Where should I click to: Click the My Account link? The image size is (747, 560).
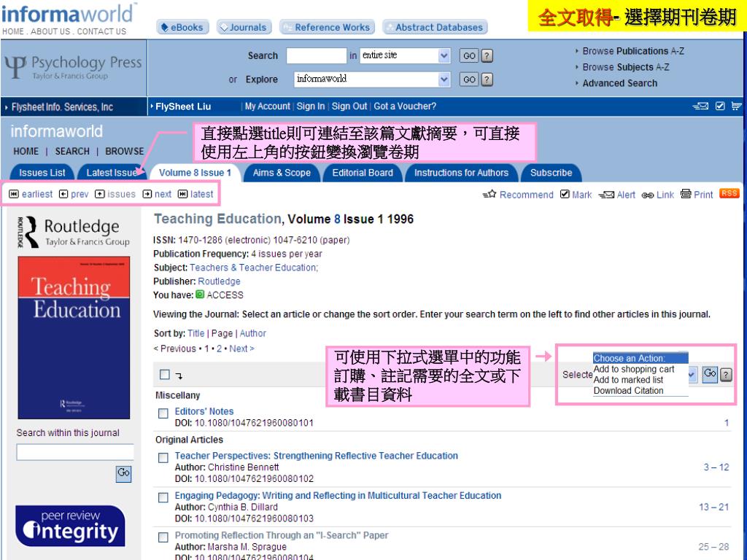pyautogui.click(x=267, y=106)
